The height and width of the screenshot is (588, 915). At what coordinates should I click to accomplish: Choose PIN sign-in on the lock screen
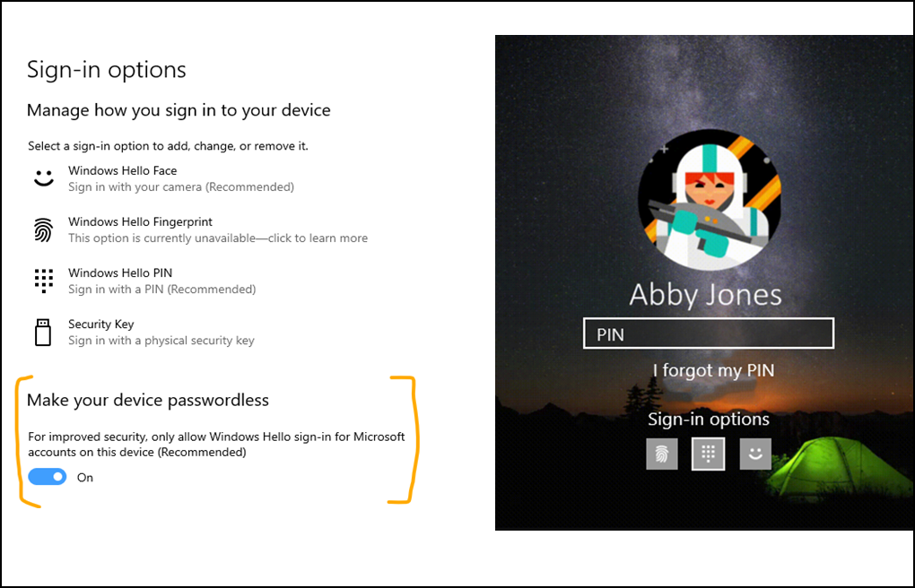point(708,454)
